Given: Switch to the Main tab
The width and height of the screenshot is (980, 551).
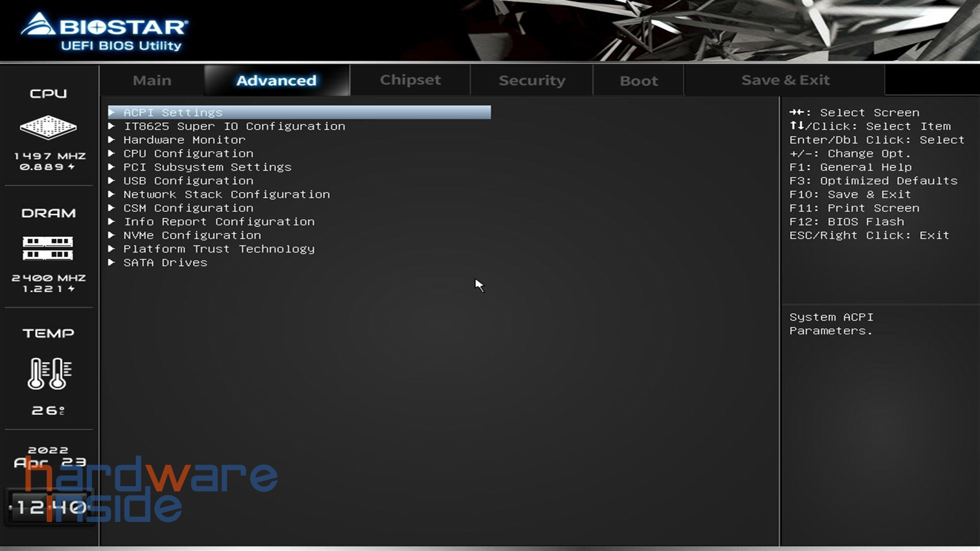Looking at the screenshot, I should coord(152,81).
